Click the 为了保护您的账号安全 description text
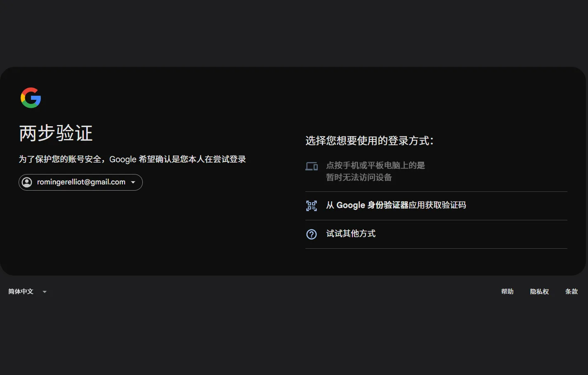This screenshot has width=588, height=375. 132,159
